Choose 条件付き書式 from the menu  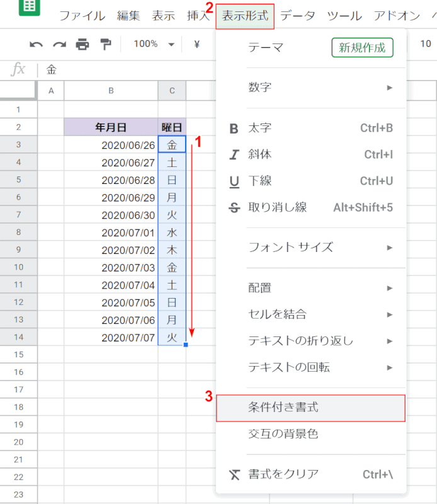point(310,408)
